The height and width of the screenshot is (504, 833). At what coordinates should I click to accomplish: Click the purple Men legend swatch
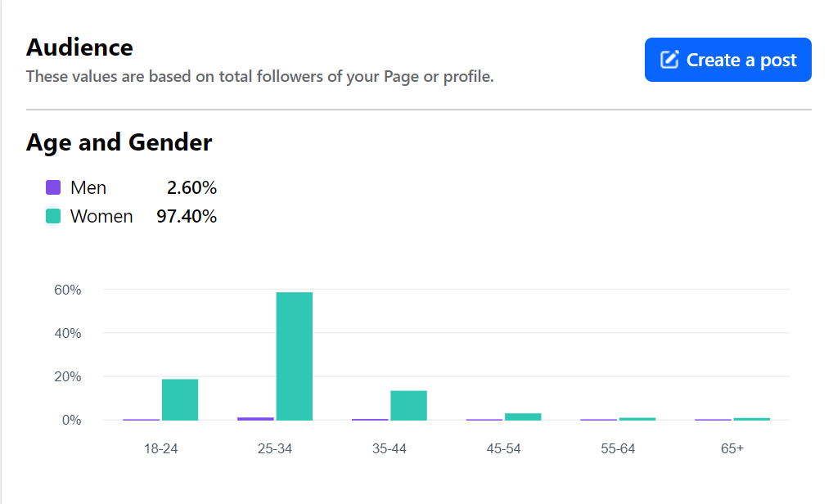[53, 188]
